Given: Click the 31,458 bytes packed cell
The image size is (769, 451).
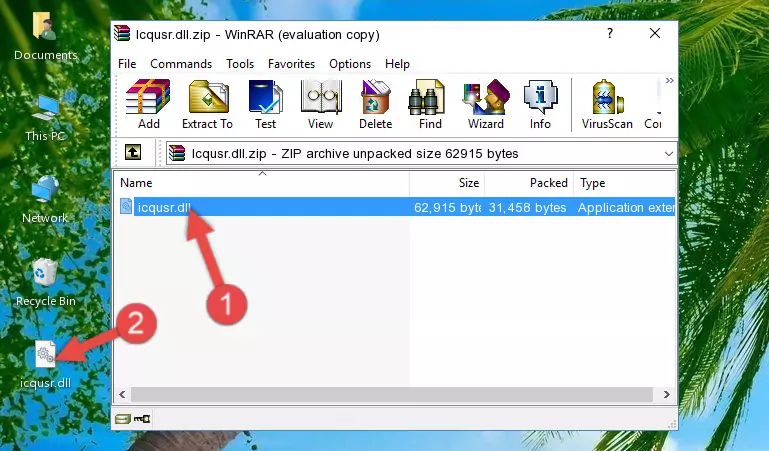Looking at the screenshot, I should click(x=527, y=207).
